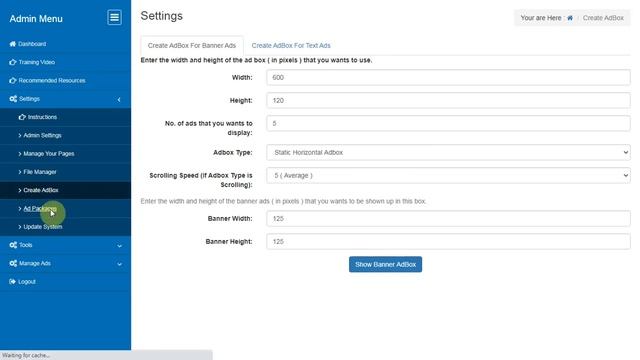Image resolution: width=640 pixels, height=360 pixels.
Task: Focus the Width input field
Action: (x=448, y=78)
